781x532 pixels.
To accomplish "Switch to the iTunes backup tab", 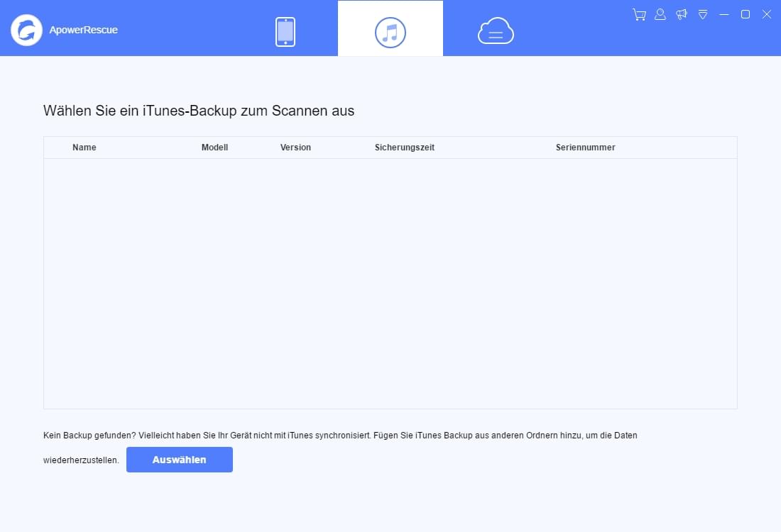I will coord(390,30).
